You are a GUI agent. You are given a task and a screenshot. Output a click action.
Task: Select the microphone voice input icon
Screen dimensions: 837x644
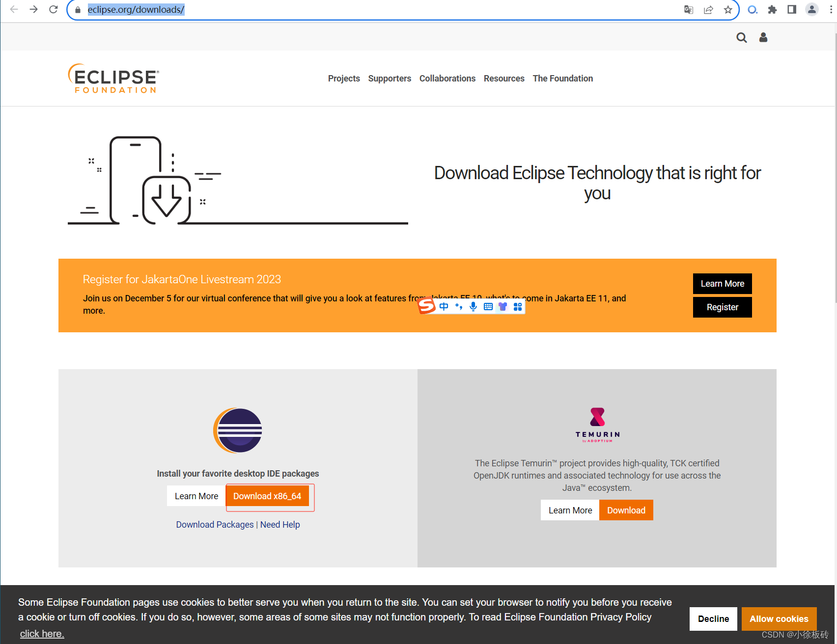(473, 306)
